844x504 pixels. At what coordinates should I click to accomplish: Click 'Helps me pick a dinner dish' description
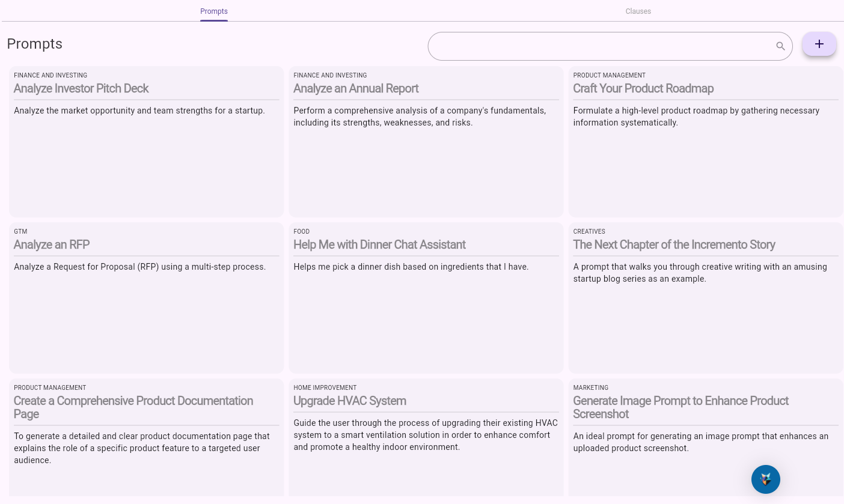(x=411, y=267)
